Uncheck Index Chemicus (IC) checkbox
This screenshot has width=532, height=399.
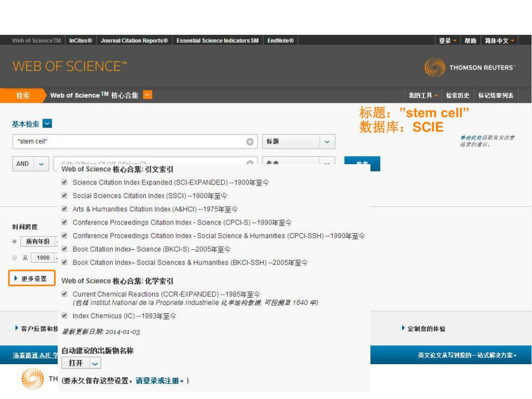click(64, 315)
